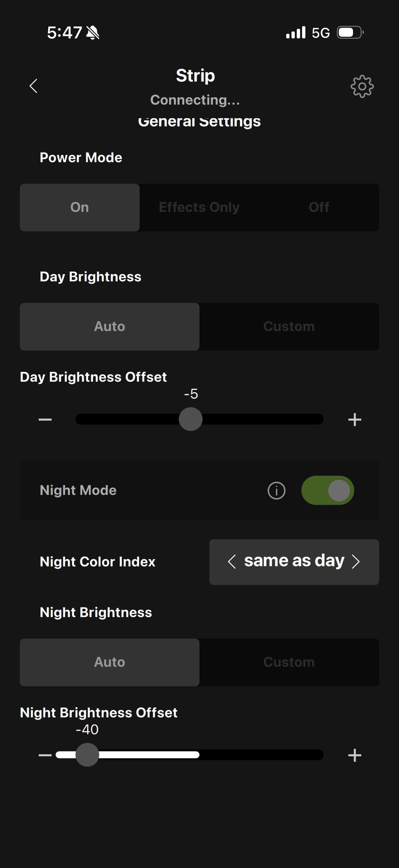
Task: Increase Night Brightness Offset with plus icon
Action: pos(355,755)
